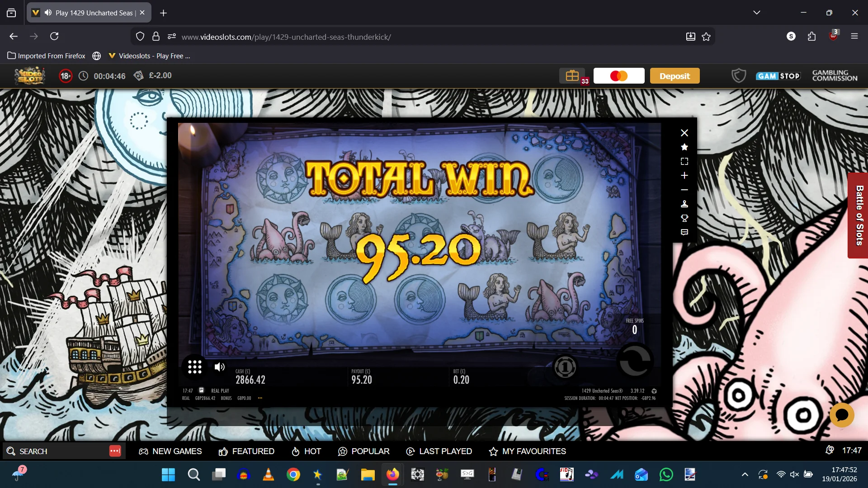Open My Favourites category

(528, 451)
